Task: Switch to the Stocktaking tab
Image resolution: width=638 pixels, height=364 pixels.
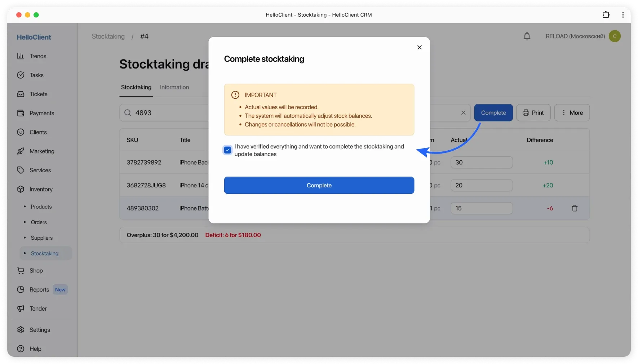Action: [x=136, y=87]
